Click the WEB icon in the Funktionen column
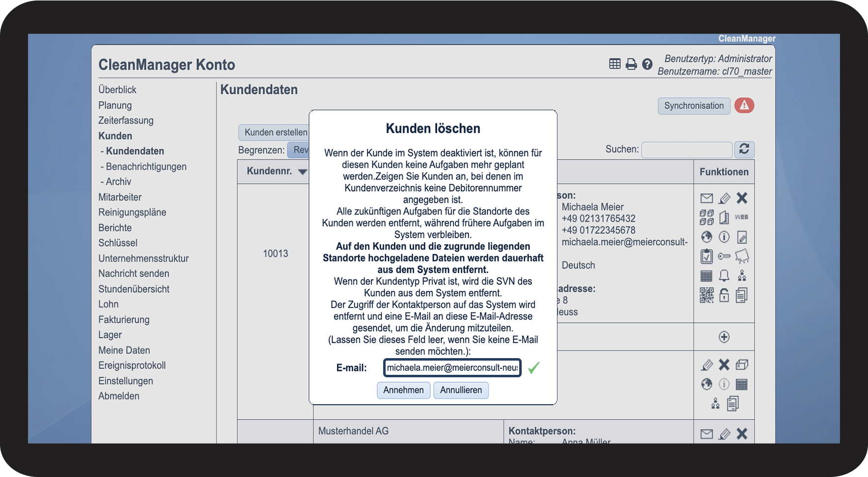Viewport: 868px width, 477px height. point(741,217)
